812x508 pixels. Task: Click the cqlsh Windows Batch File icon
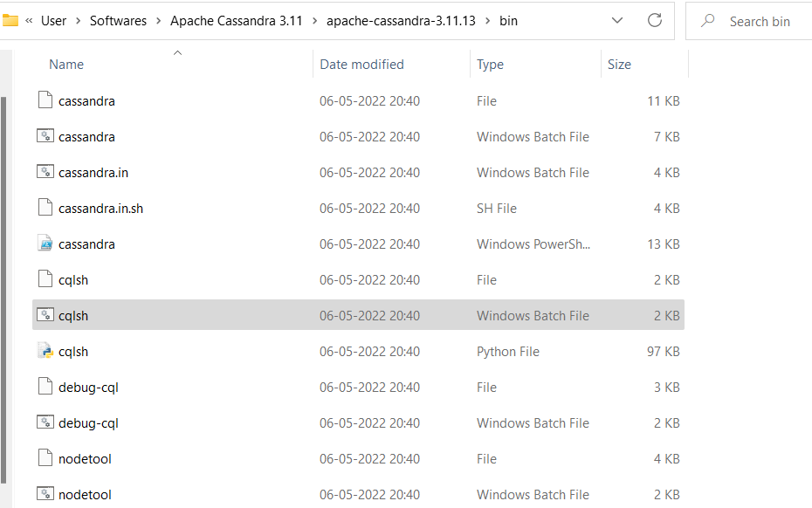point(45,315)
